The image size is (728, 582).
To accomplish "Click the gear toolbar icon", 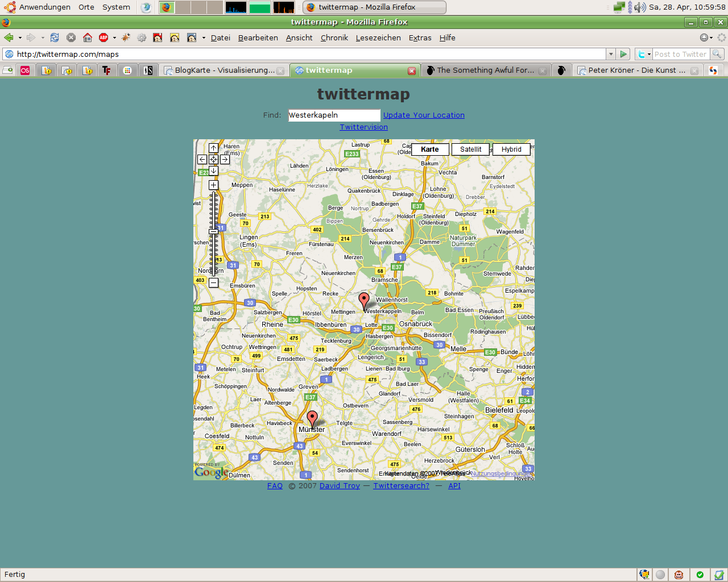I will coord(142,38).
